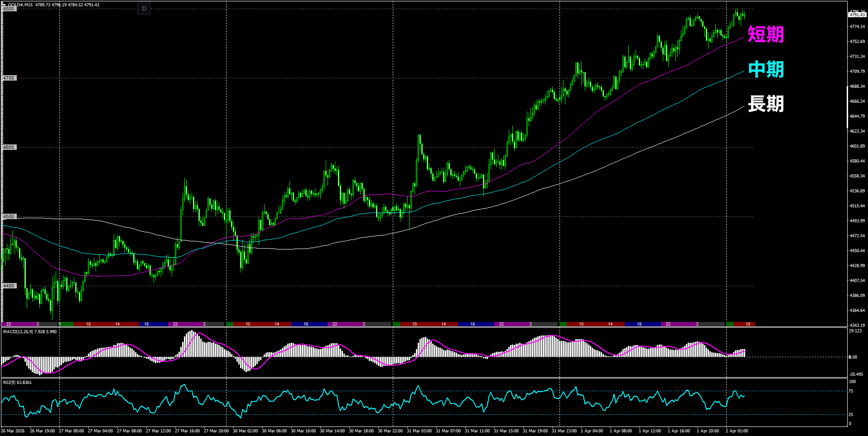Image resolution: width=868 pixels, height=436 pixels.
Task: Click the white 長期 text label
Action: pos(766,104)
